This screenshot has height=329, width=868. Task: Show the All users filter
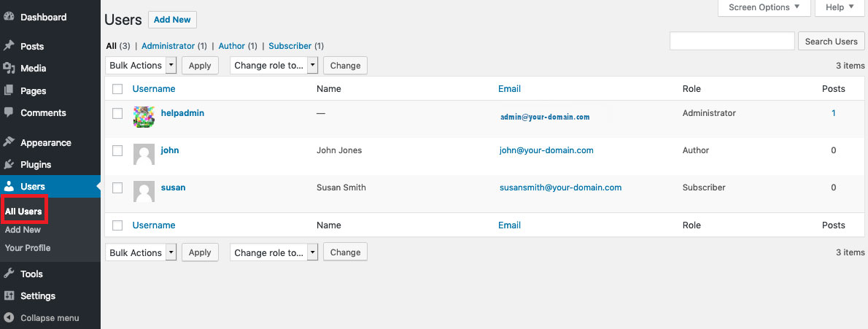112,46
